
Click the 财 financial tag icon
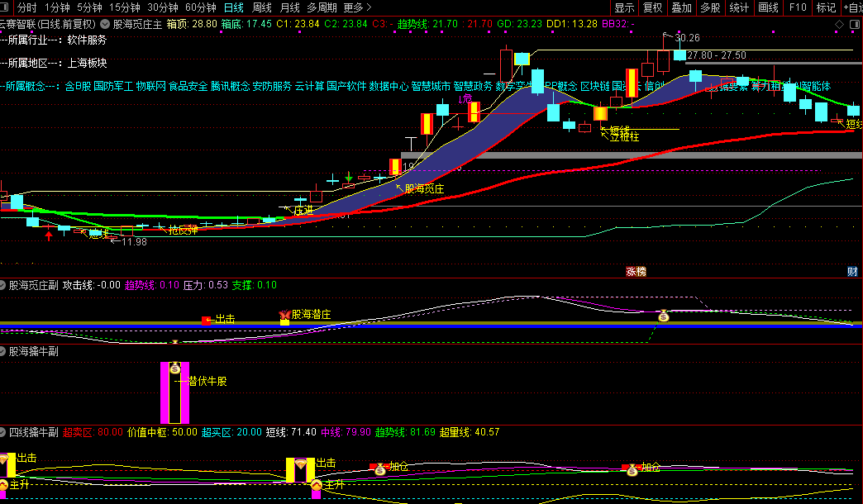pyautogui.click(x=852, y=271)
